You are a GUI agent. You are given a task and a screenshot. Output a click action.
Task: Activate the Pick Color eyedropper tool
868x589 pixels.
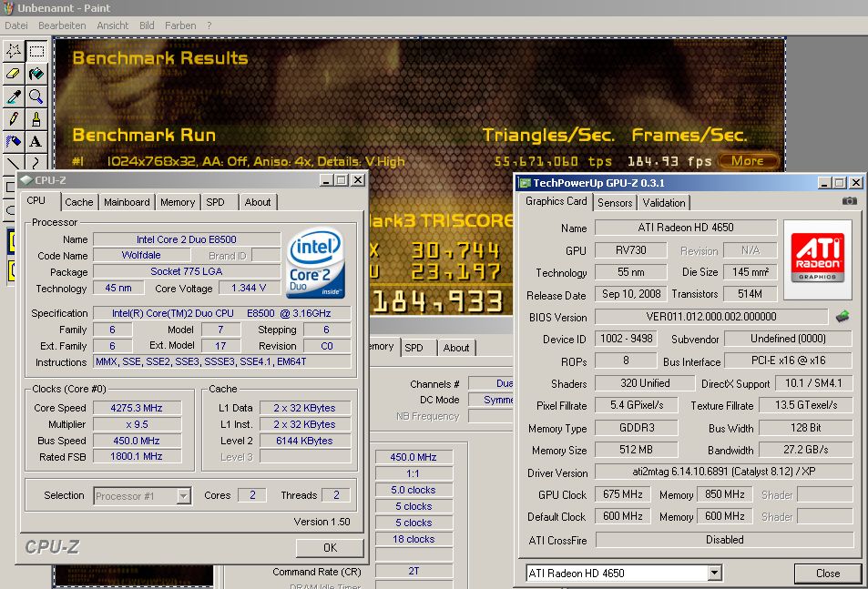tap(14, 96)
